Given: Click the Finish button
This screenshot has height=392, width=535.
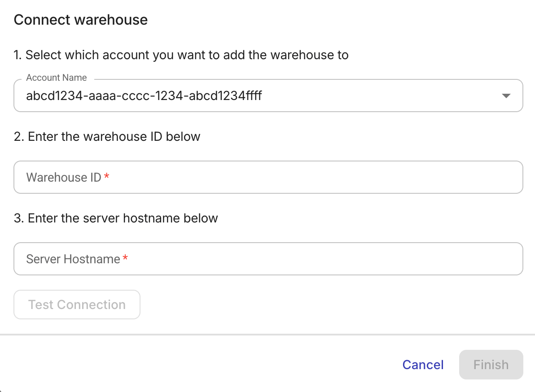Looking at the screenshot, I should pyautogui.click(x=491, y=365).
